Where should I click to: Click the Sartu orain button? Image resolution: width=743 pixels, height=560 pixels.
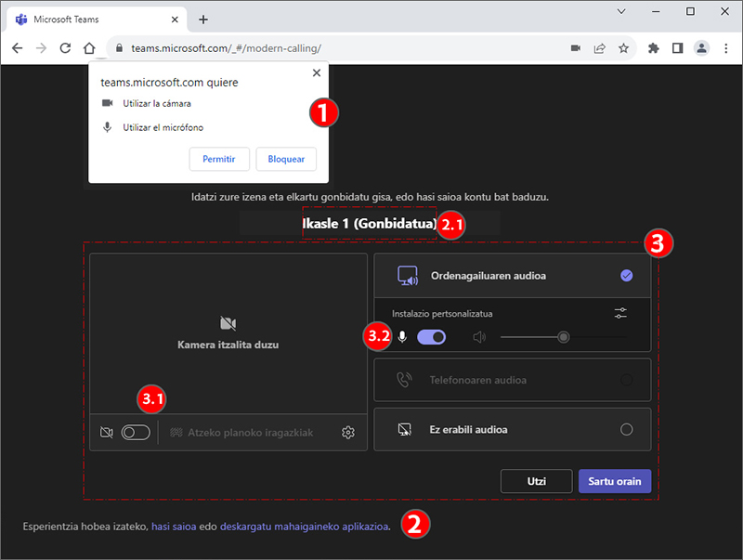pyautogui.click(x=615, y=481)
